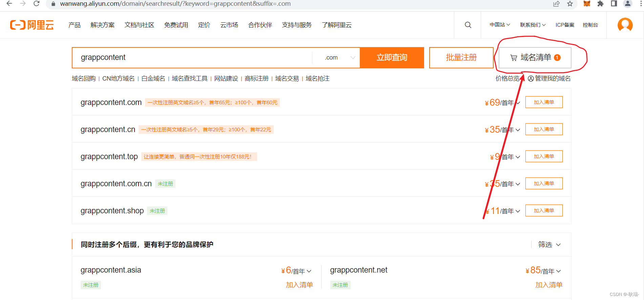Viewport: 644px width, 300px height.
Task: Add grappcontent.cn to the list
Action: point(544,129)
